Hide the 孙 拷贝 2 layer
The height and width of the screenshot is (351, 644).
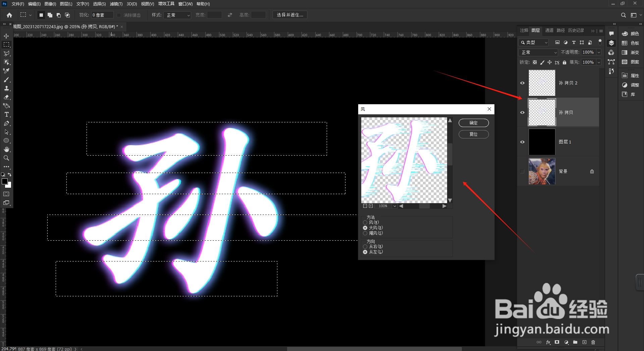click(522, 83)
